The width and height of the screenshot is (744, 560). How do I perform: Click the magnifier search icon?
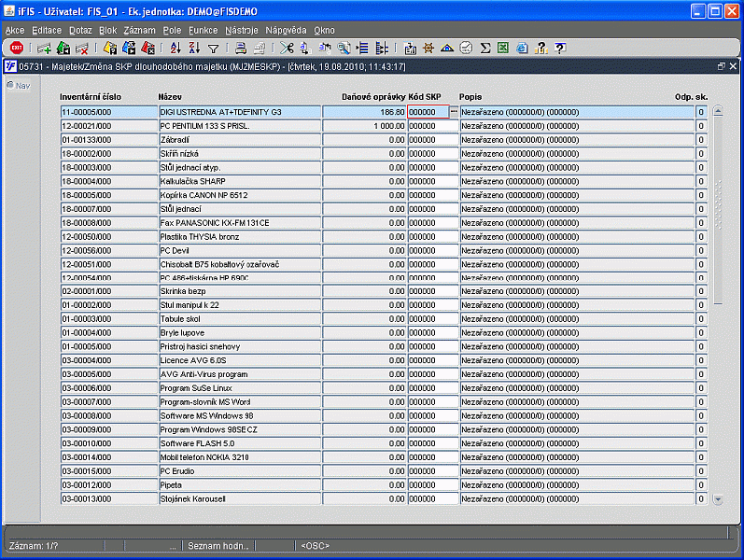click(344, 48)
